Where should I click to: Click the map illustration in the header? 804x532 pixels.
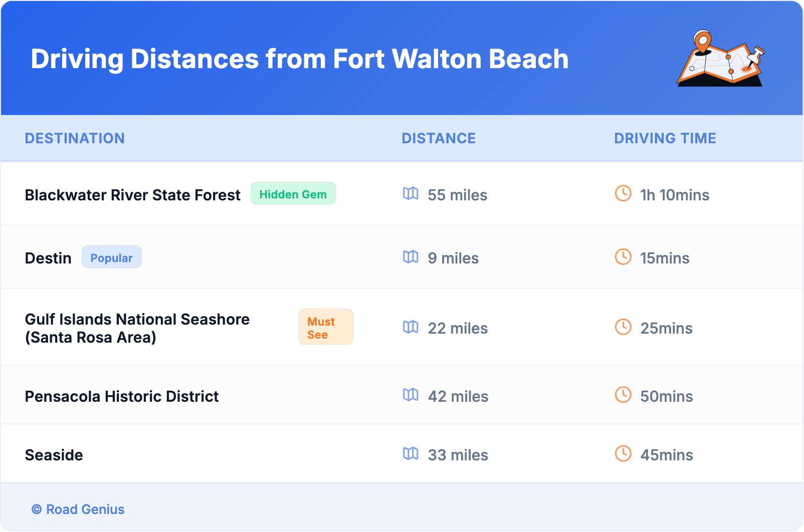coord(720,59)
